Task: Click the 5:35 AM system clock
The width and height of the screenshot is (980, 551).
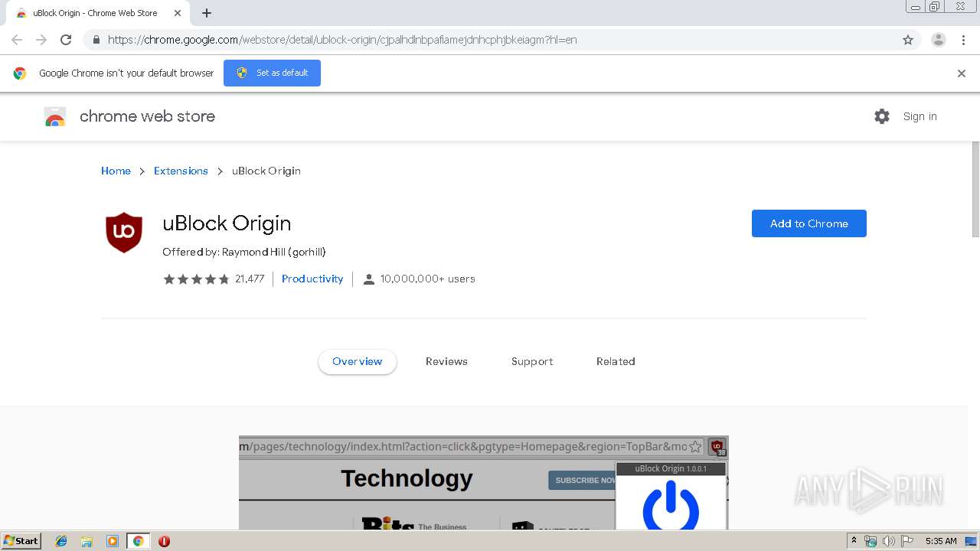Action: (x=941, y=541)
